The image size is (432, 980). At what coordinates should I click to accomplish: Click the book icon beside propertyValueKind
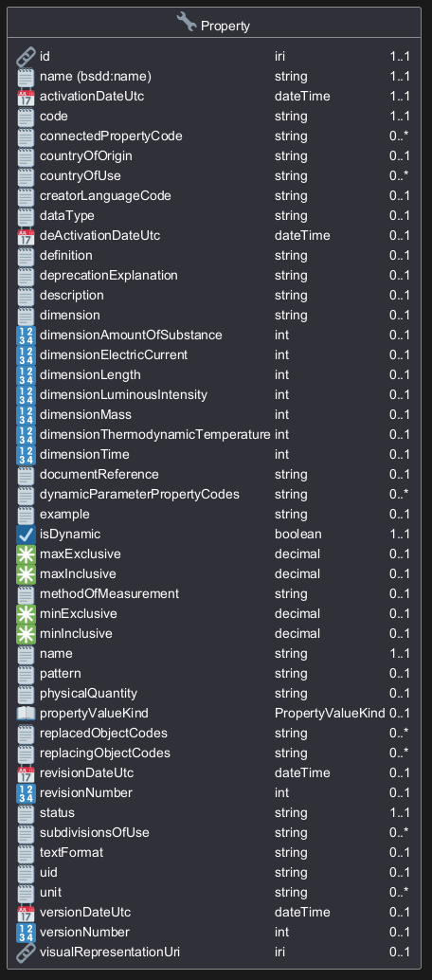[x=26, y=714]
